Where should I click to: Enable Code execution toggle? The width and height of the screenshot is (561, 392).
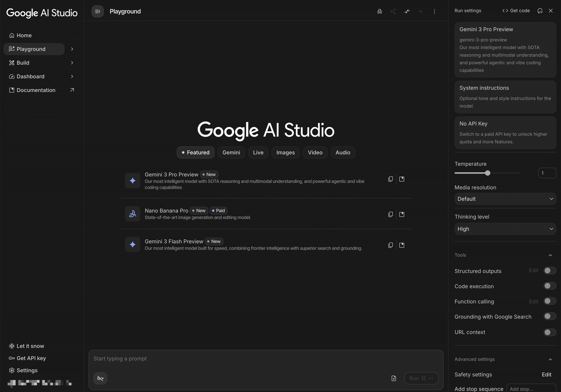click(550, 286)
